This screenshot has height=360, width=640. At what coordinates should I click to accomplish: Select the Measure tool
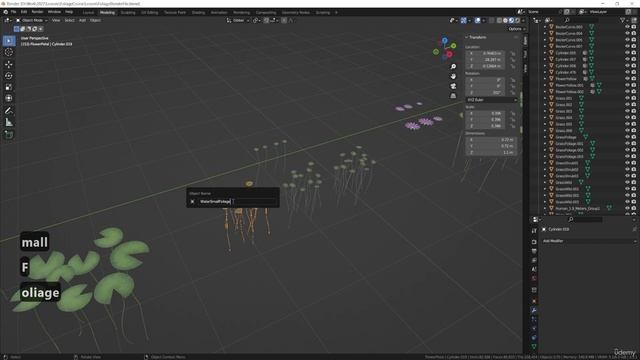click(9, 122)
